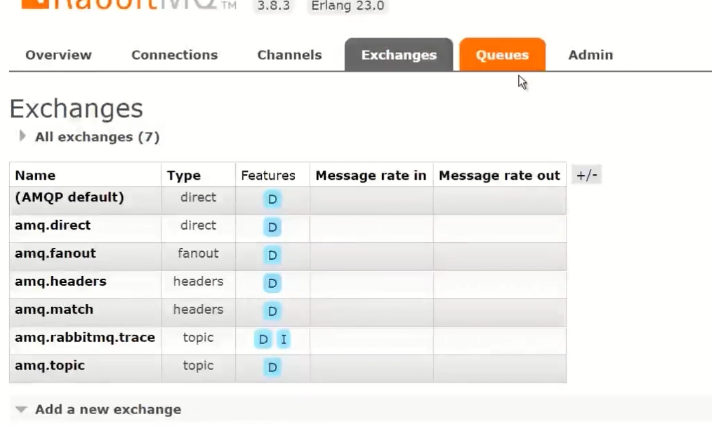Open the (AMQP default) exchange
Screen dimensions: 712x426
[69, 197]
